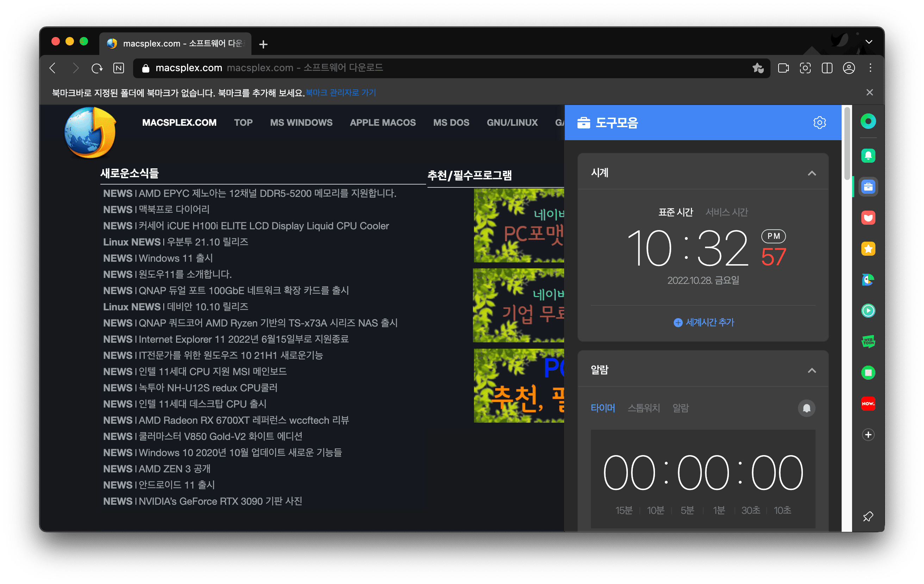Open the video popup toolbar icon
Image resolution: width=924 pixels, height=584 pixels.
tap(783, 68)
